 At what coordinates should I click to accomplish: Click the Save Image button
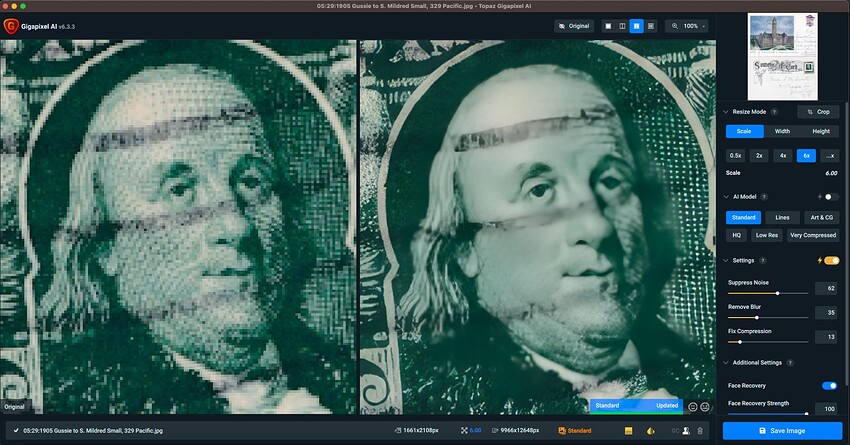[782, 431]
